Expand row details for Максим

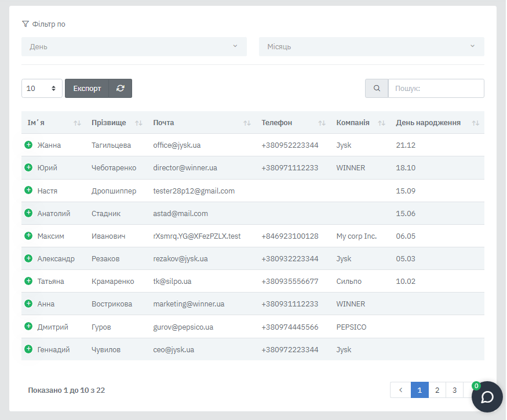[x=28, y=236]
